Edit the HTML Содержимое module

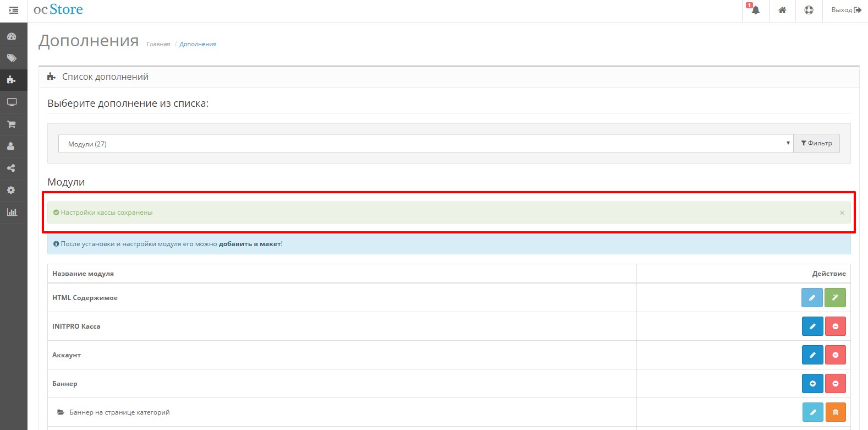(x=812, y=298)
